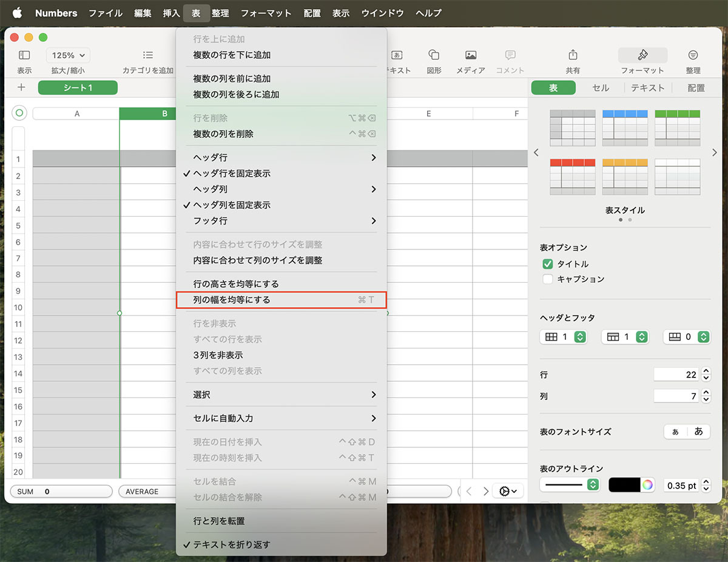Image resolution: width=728 pixels, height=562 pixels.
Task: Open the フォーマット menu in menu bar
Action: click(x=266, y=13)
